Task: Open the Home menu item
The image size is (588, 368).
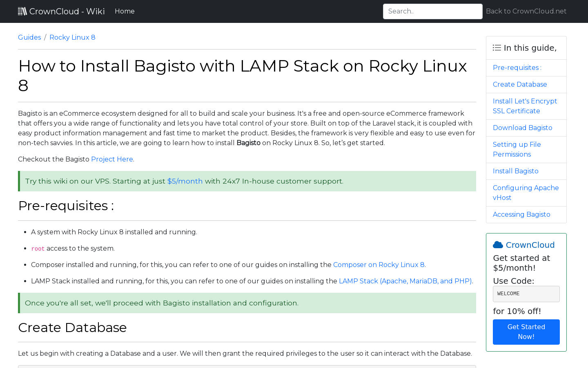Action: [125, 11]
